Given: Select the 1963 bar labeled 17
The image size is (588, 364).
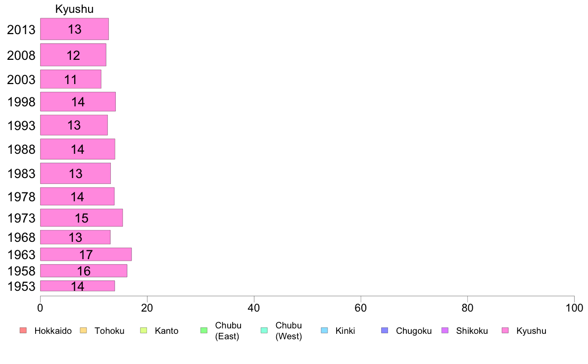Looking at the screenshot, I should (86, 254).
